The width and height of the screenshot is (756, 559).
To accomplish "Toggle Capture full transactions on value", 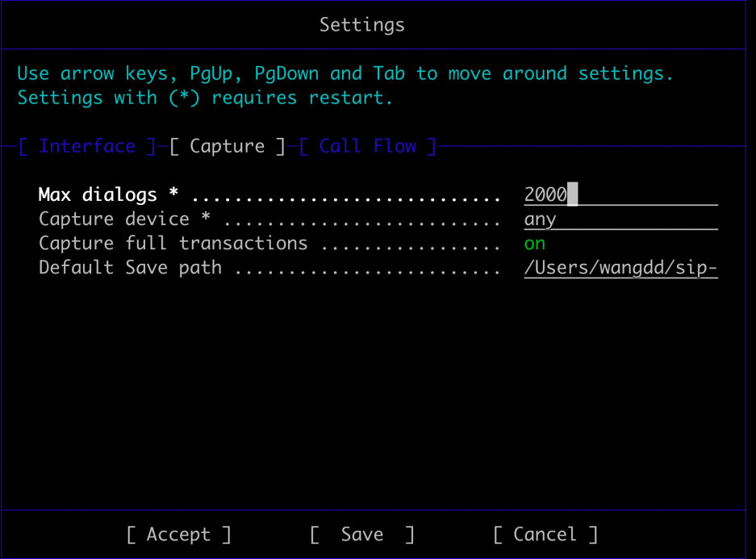I will (x=535, y=244).
